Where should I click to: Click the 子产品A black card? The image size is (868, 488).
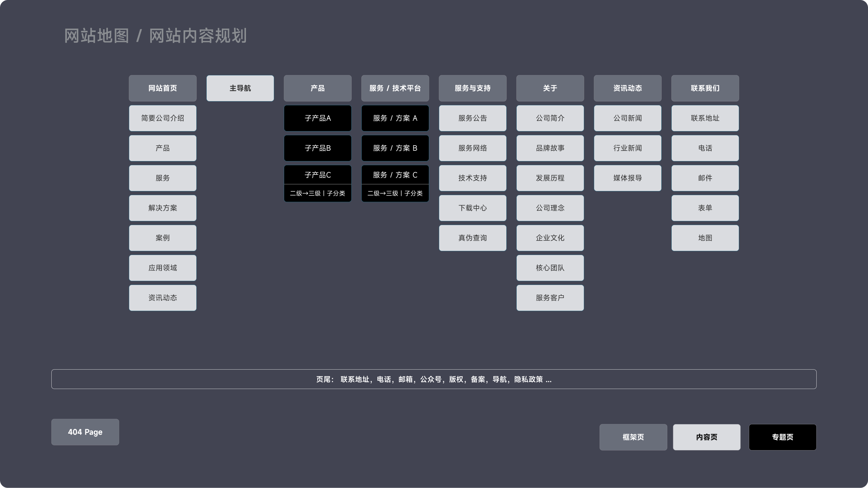coord(318,118)
